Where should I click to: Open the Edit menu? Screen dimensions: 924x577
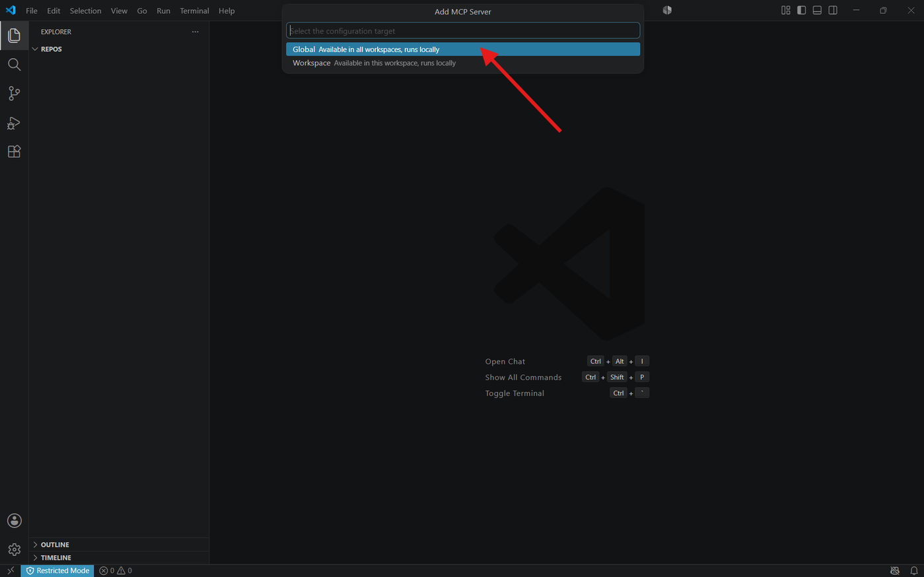pyautogui.click(x=53, y=11)
